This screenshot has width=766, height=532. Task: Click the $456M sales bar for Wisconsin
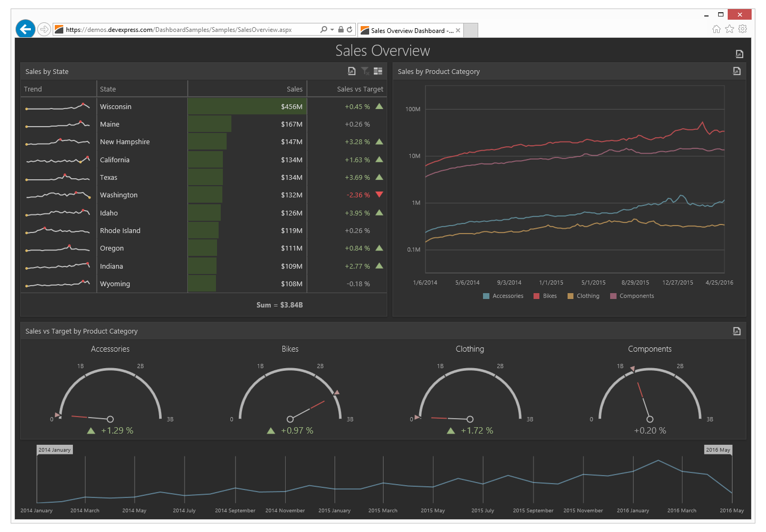(x=247, y=106)
